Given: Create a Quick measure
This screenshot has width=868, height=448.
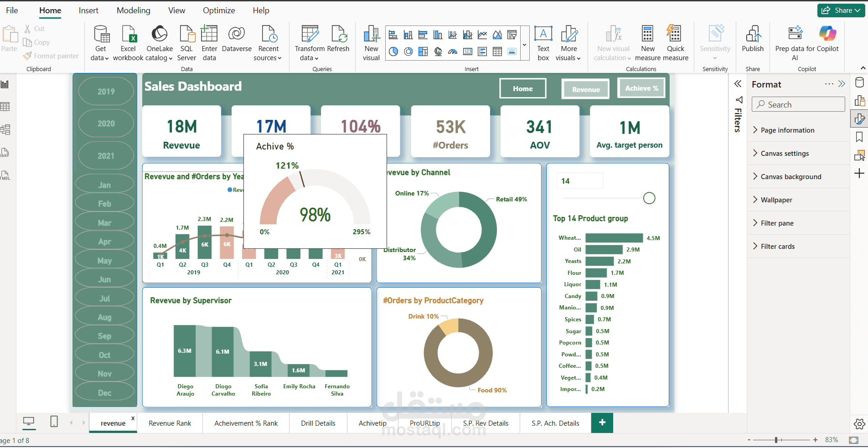Looking at the screenshot, I should click(x=675, y=43).
